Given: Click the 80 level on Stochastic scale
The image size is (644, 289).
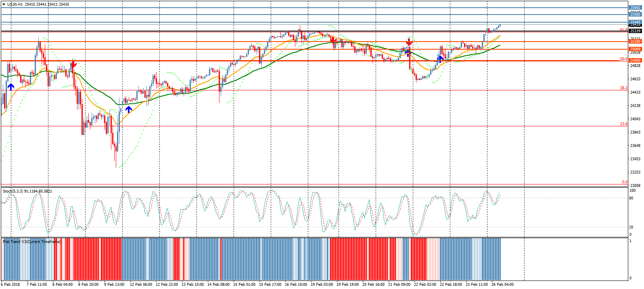Looking at the screenshot, I should tap(631, 198).
